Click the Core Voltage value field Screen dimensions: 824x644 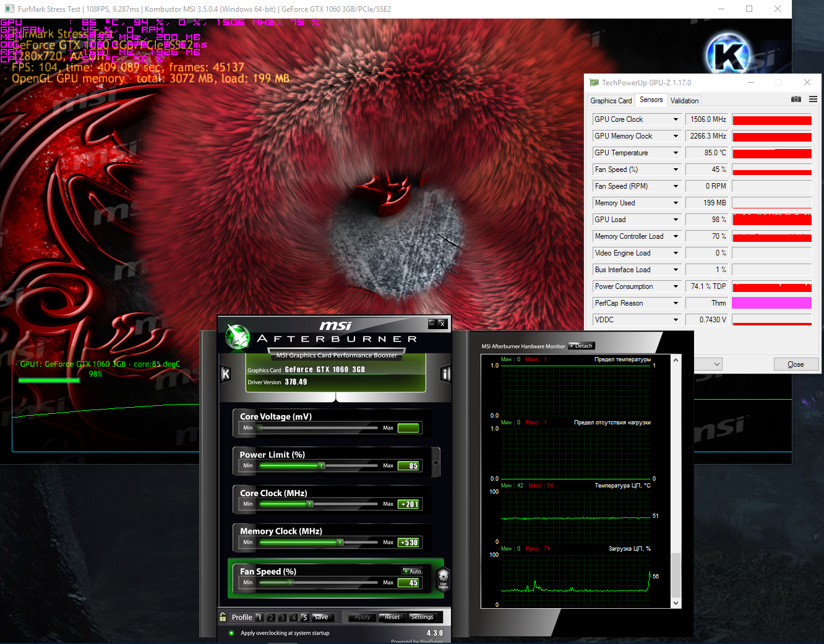click(408, 427)
